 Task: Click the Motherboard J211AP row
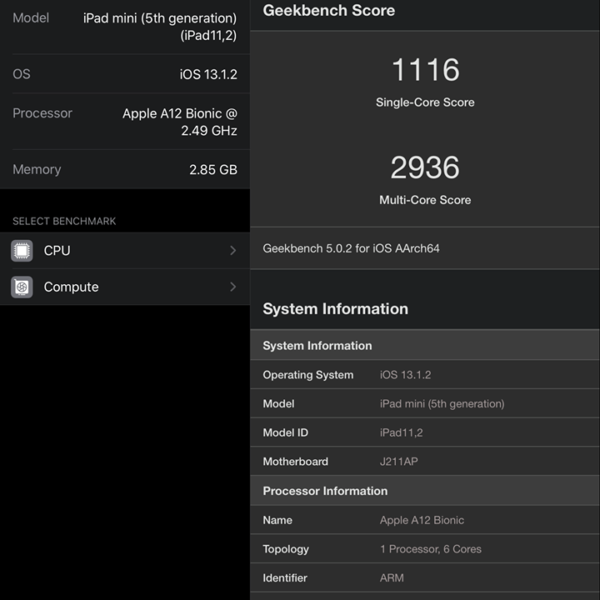pos(425,462)
